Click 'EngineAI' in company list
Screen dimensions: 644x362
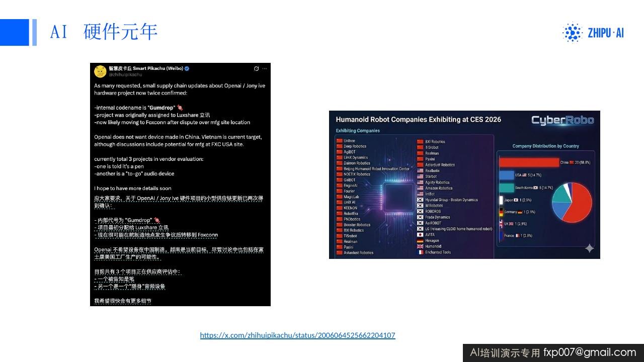(351, 186)
